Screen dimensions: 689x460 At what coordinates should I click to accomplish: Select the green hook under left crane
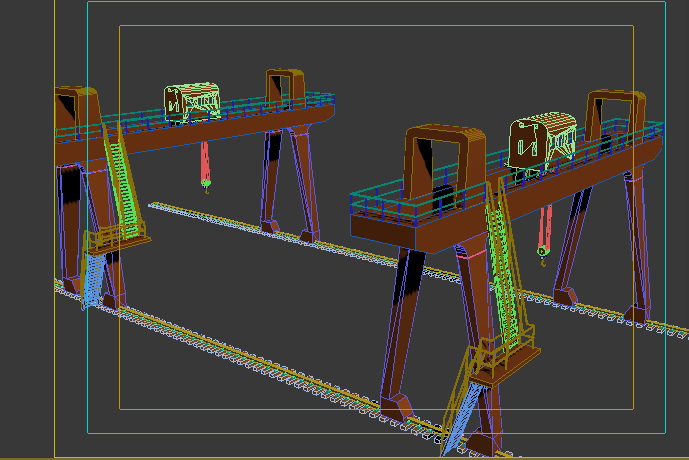coord(206,186)
